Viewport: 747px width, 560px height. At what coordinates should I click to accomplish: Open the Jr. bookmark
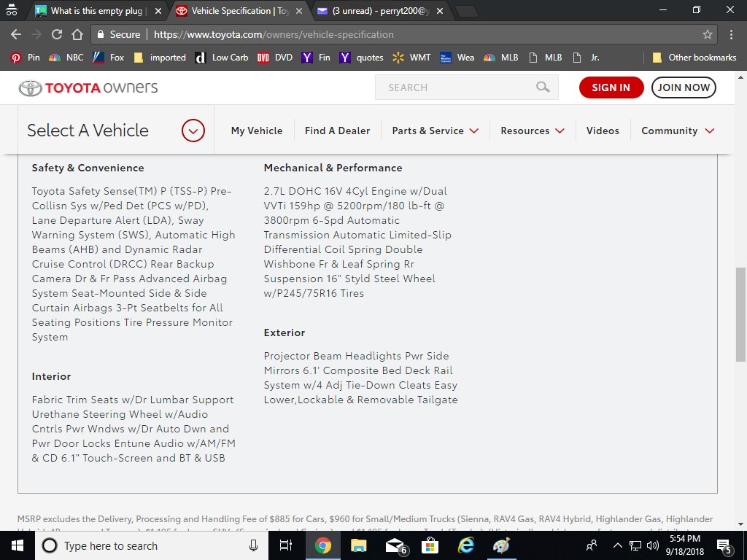pyautogui.click(x=586, y=58)
